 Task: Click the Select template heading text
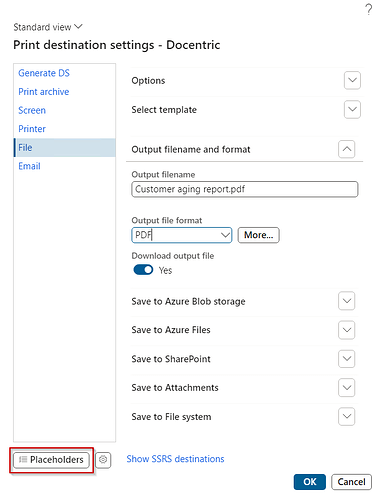pyautogui.click(x=164, y=110)
